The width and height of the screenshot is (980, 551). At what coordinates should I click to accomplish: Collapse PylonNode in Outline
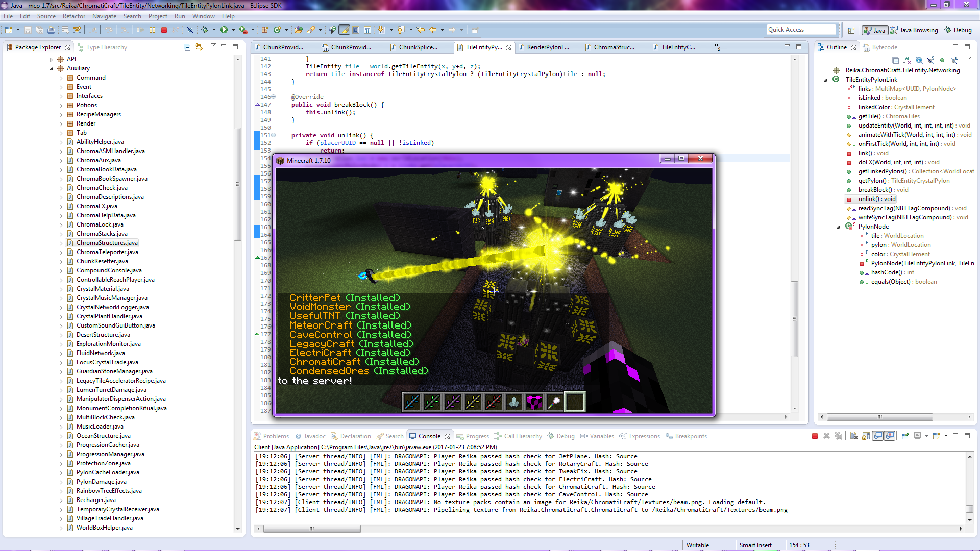838,227
